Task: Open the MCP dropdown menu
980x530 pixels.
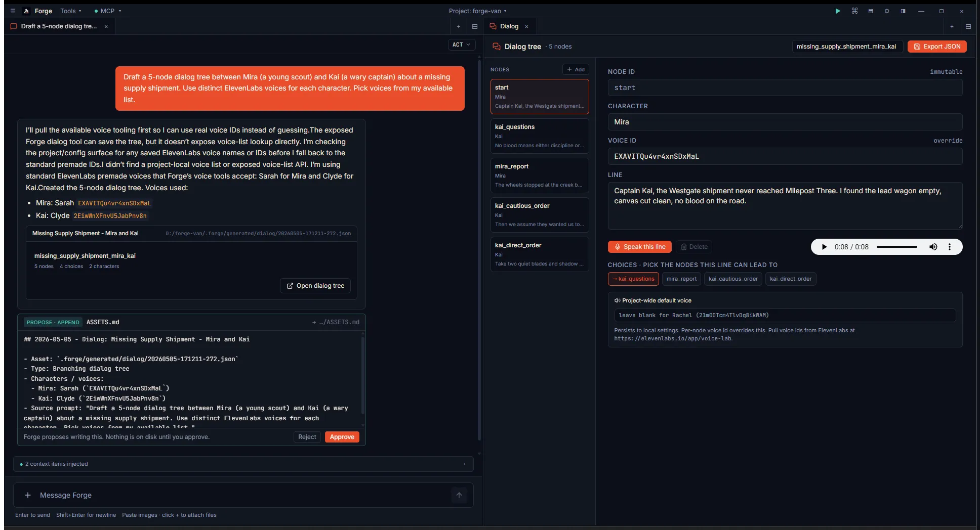Action: click(x=108, y=11)
